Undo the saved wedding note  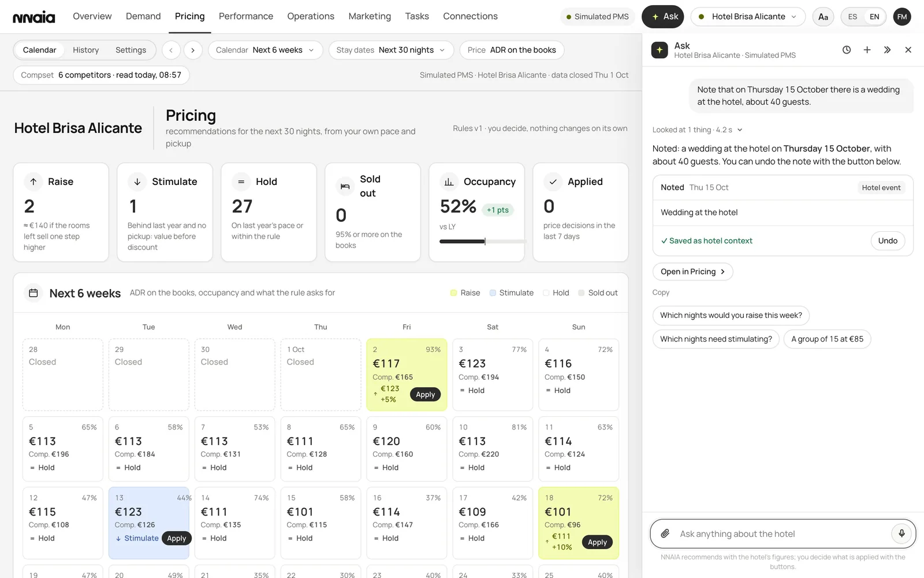coord(888,241)
